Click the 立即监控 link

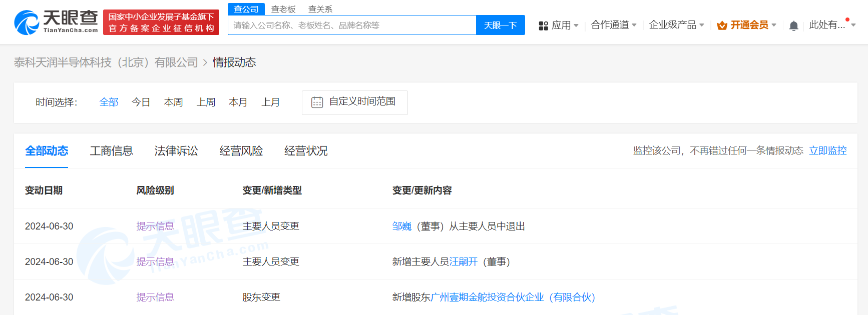tap(827, 150)
